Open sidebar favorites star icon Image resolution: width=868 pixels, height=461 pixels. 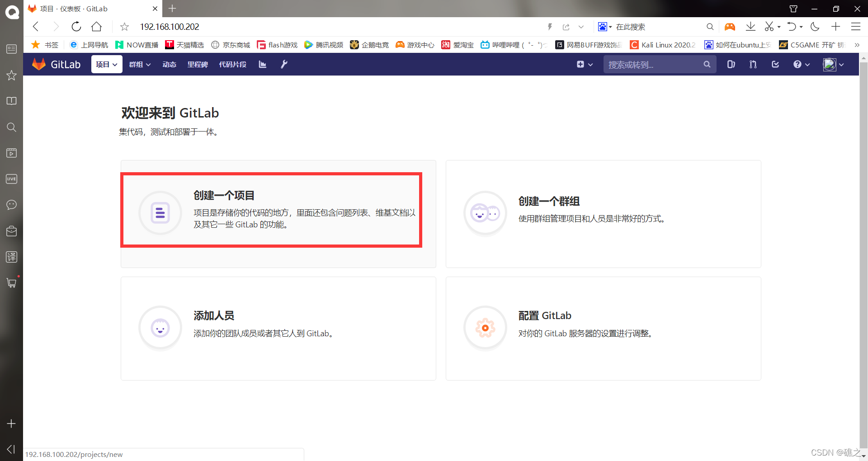pyautogui.click(x=11, y=75)
